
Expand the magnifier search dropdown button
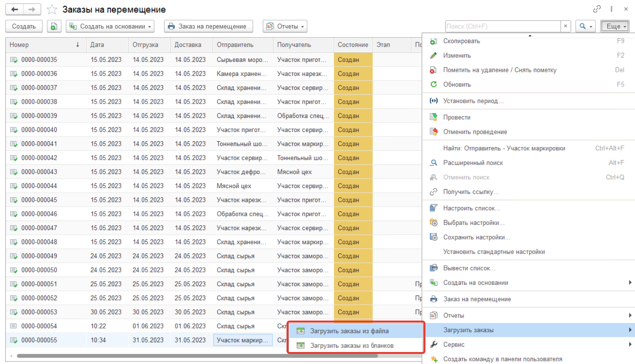click(x=585, y=26)
